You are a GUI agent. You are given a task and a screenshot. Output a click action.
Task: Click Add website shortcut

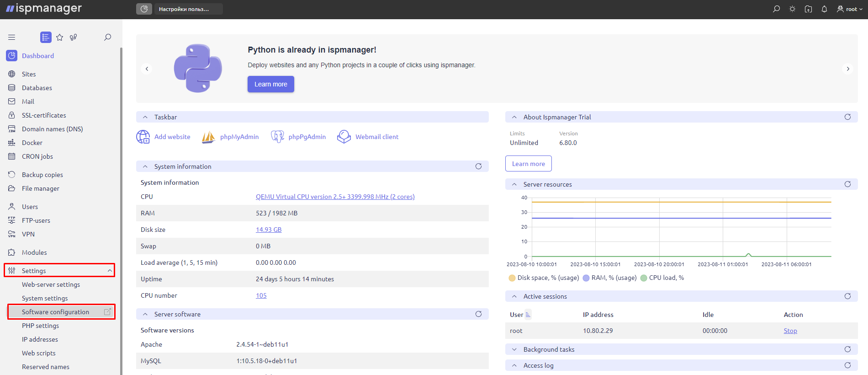tap(163, 137)
